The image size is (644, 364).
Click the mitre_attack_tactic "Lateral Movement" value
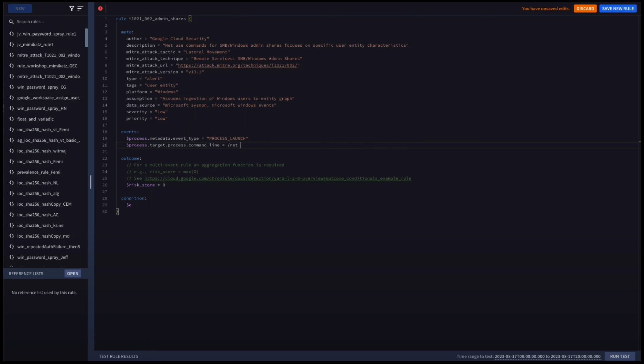click(207, 52)
